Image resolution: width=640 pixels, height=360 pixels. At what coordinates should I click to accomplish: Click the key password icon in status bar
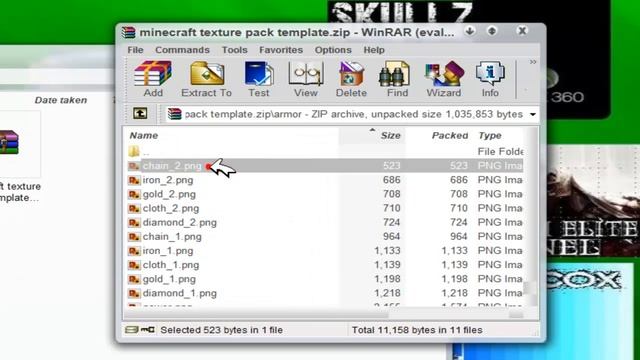(x=148, y=329)
